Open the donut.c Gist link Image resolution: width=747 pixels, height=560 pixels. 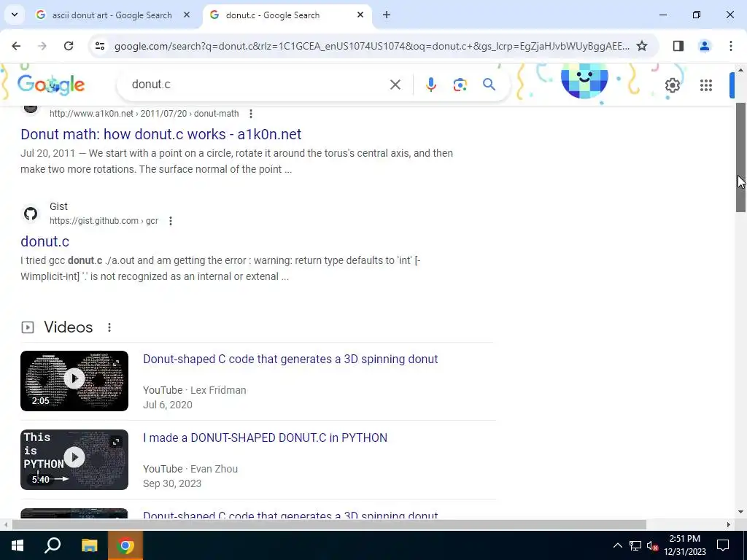coord(44,241)
